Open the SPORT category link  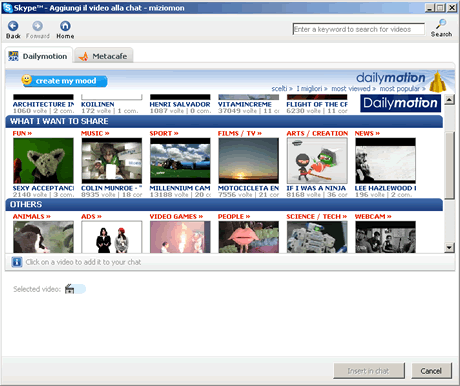click(x=164, y=133)
